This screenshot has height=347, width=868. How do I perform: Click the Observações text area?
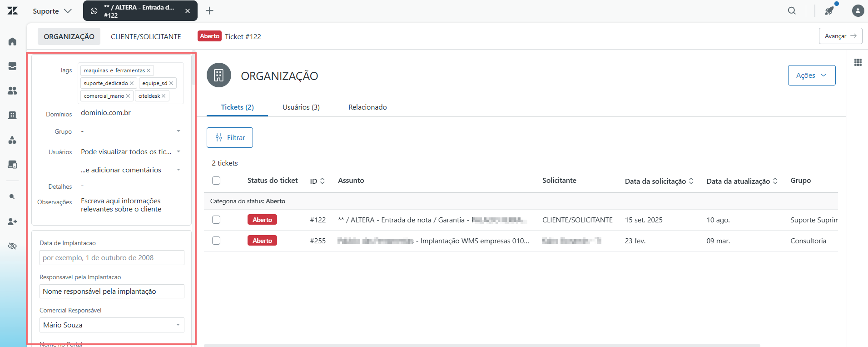(121, 205)
